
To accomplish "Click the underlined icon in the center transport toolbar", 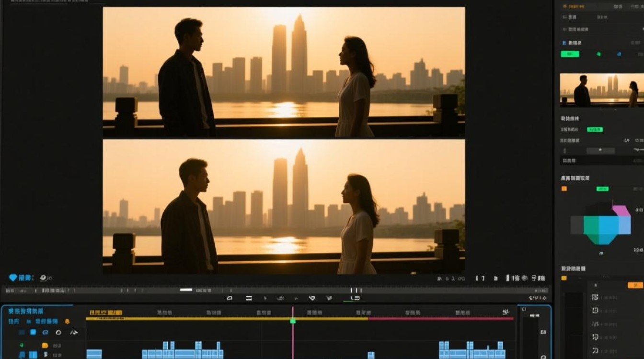I will pos(355,298).
